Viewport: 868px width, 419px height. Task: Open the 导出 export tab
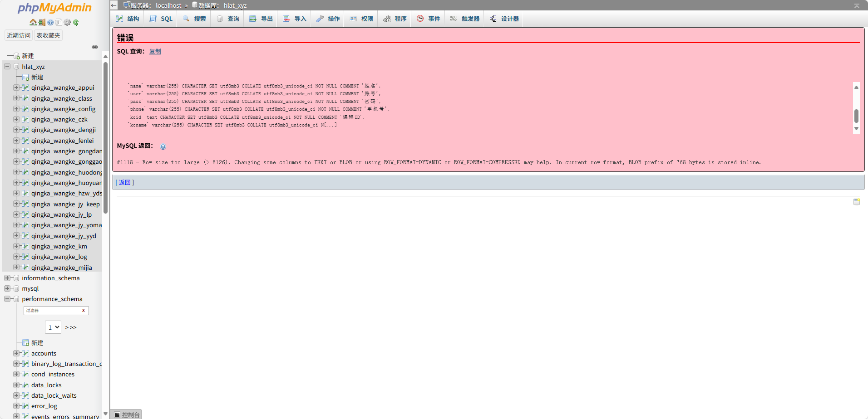pyautogui.click(x=261, y=19)
